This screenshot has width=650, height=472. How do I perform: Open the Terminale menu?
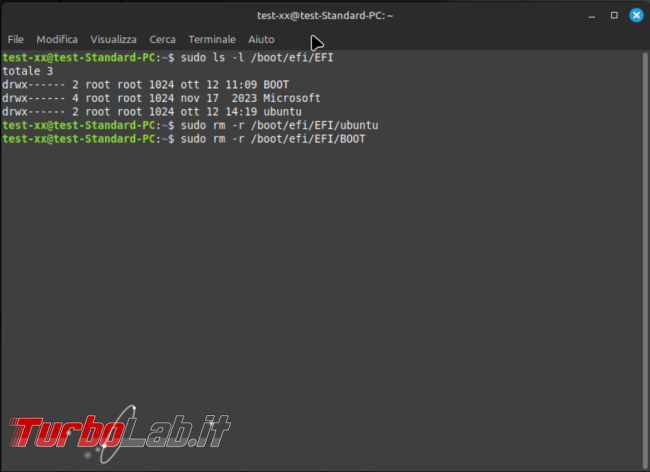212,39
